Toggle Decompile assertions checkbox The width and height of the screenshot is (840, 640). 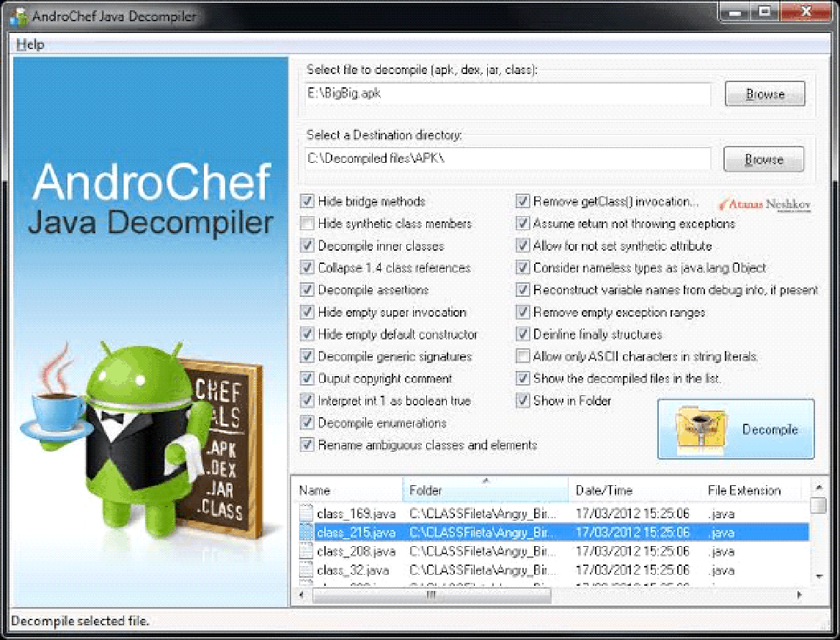click(x=307, y=290)
